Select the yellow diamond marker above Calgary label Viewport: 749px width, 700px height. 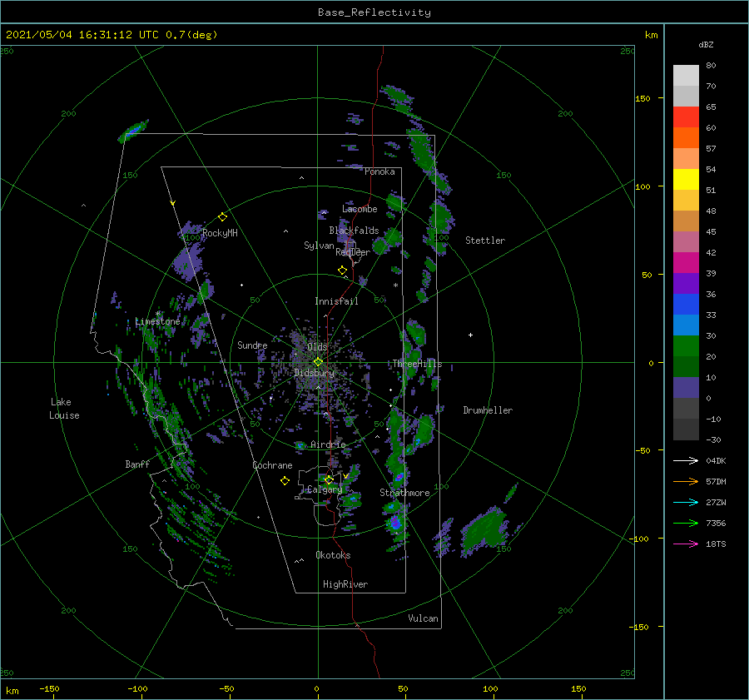329,479
